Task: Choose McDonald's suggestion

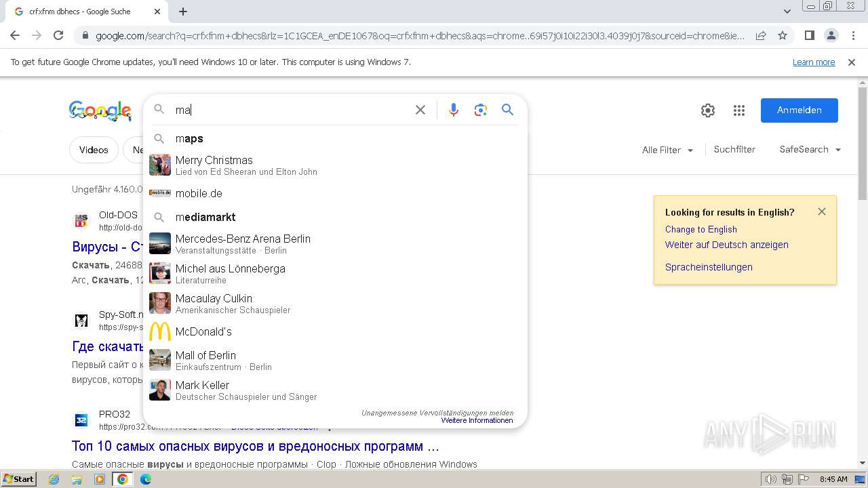Action: coord(335,331)
